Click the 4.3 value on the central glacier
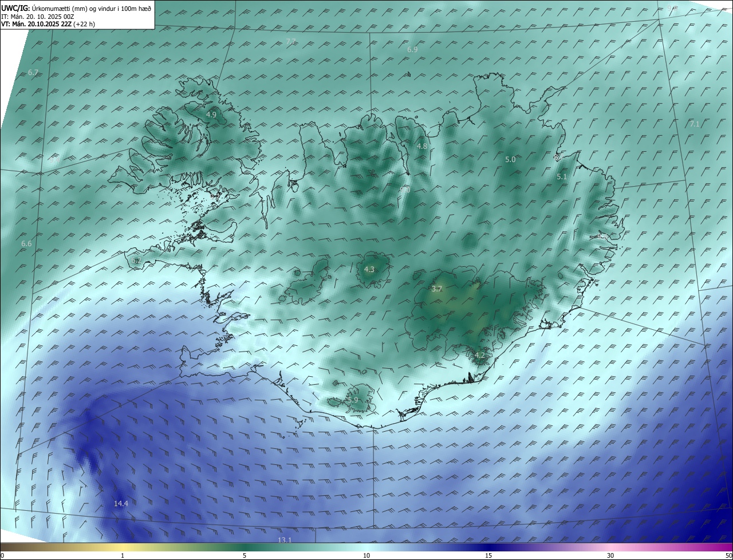733x560 pixels. tap(369, 269)
